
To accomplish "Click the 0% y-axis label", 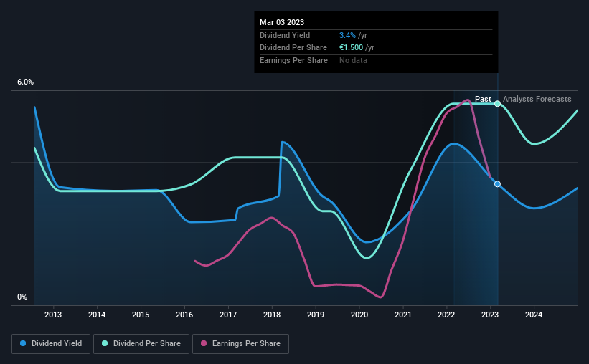I will pos(22,297).
